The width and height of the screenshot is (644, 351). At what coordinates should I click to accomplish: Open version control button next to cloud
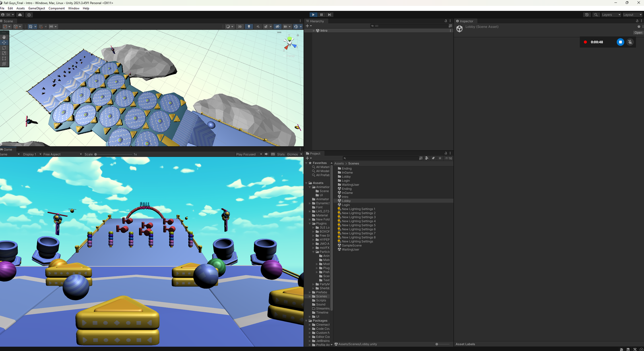[29, 15]
